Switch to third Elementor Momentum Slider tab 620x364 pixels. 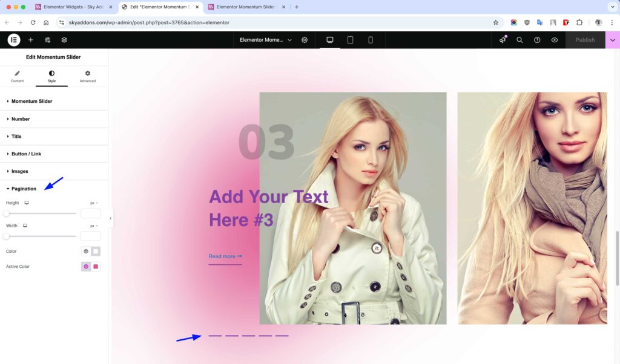[x=246, y=7]
